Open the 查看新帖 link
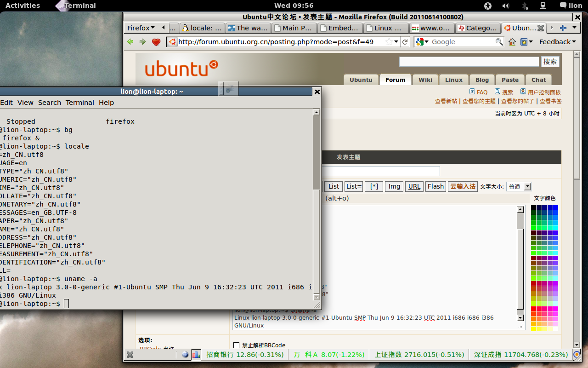588x368 pixels. [446, 101]
